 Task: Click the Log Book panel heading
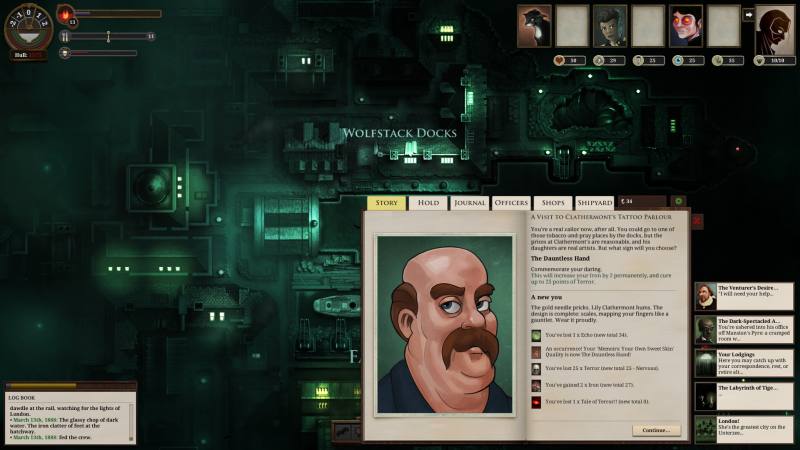22,397
